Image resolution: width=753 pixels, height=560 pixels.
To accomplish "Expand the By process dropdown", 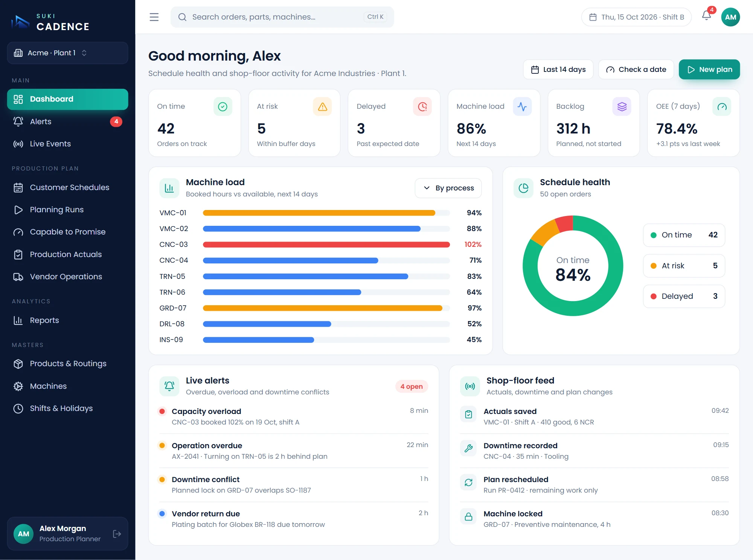I will [x=448, y=188].
